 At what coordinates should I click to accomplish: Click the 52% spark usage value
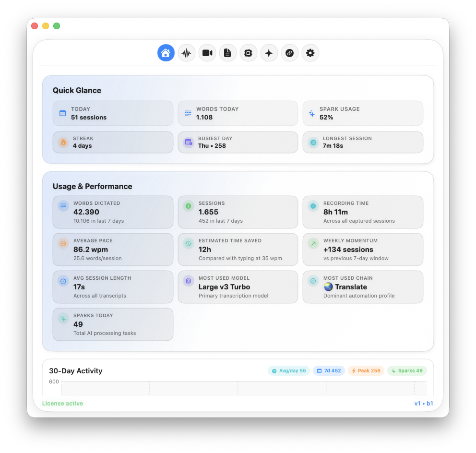pyautogui.click(x=326, y=118)
